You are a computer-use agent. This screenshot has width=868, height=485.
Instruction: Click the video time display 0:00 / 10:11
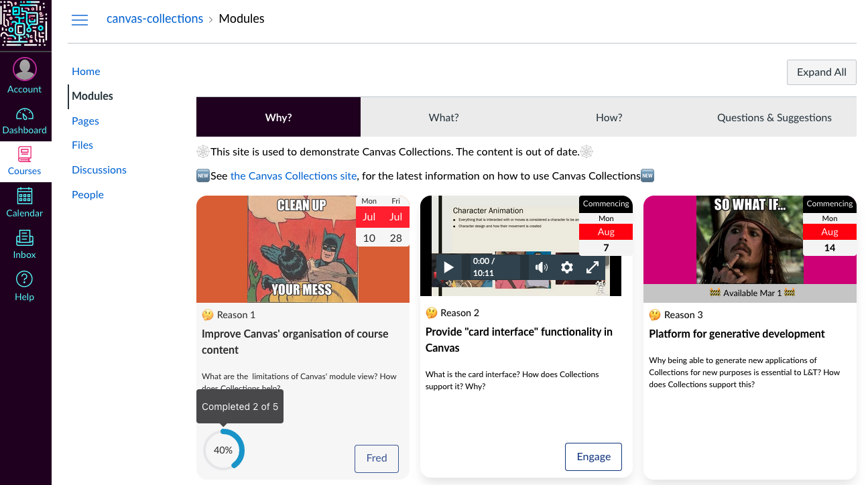point(483,267)
